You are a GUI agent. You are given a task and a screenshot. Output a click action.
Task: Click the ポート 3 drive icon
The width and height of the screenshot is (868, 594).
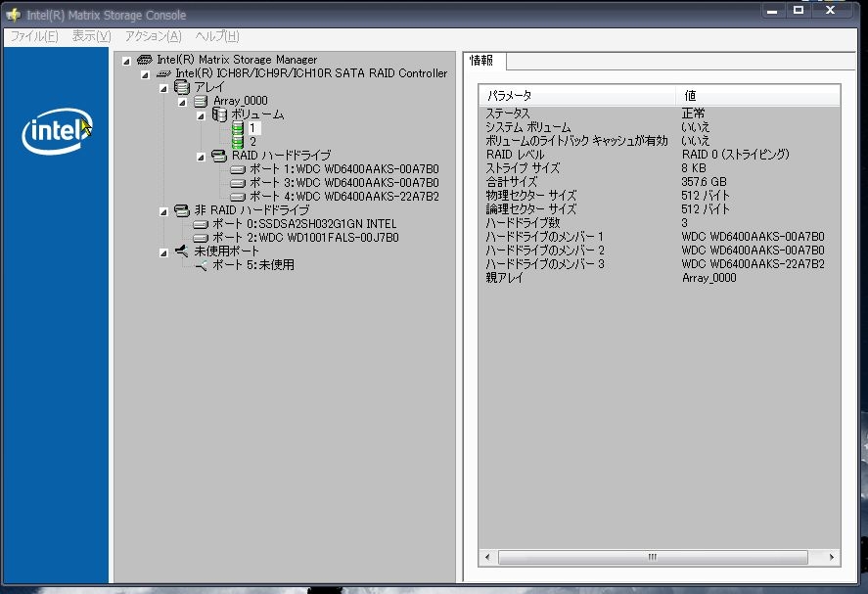tap(238, 183)
